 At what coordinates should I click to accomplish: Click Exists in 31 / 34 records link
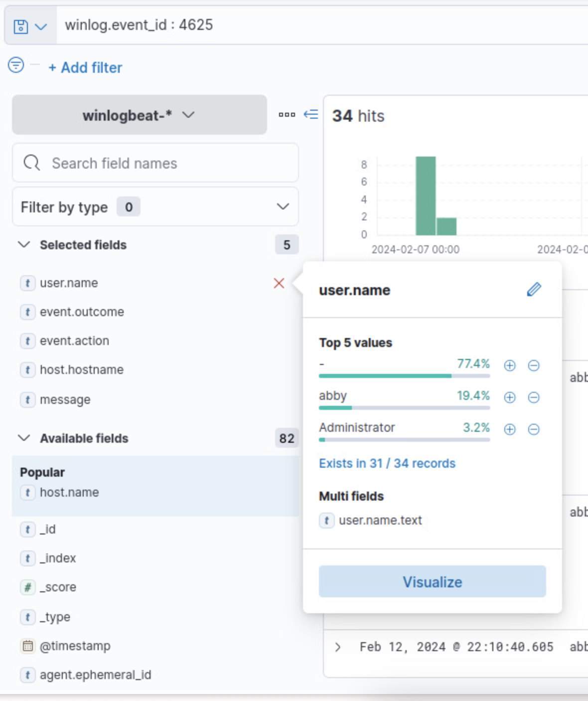pyautogui.click(x=387, y=464)
